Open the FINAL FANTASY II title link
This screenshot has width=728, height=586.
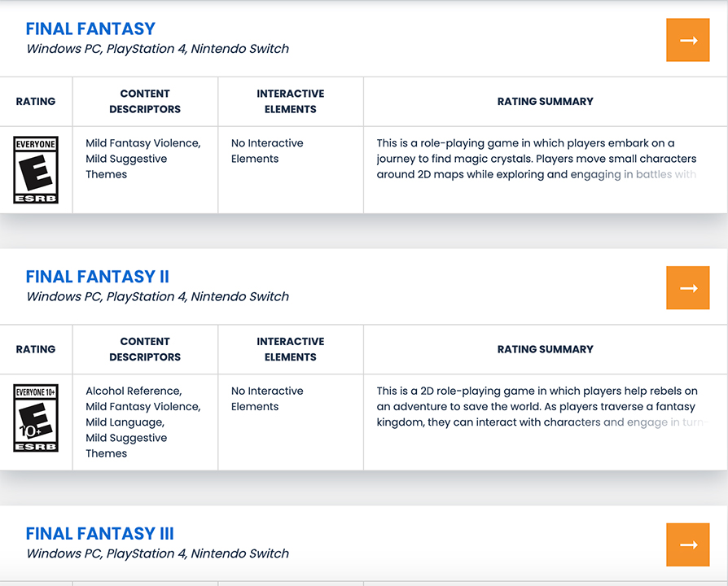click(x=97, y=277)
